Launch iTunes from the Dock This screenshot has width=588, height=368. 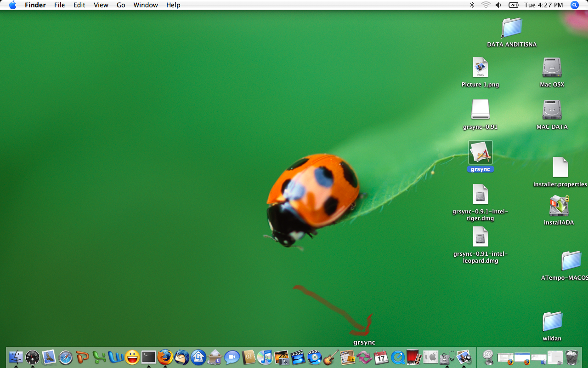tap(265, 357)
